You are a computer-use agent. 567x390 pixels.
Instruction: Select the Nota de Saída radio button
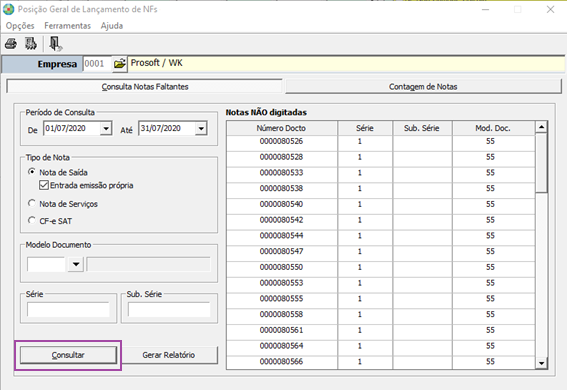(x=32, y=172)
